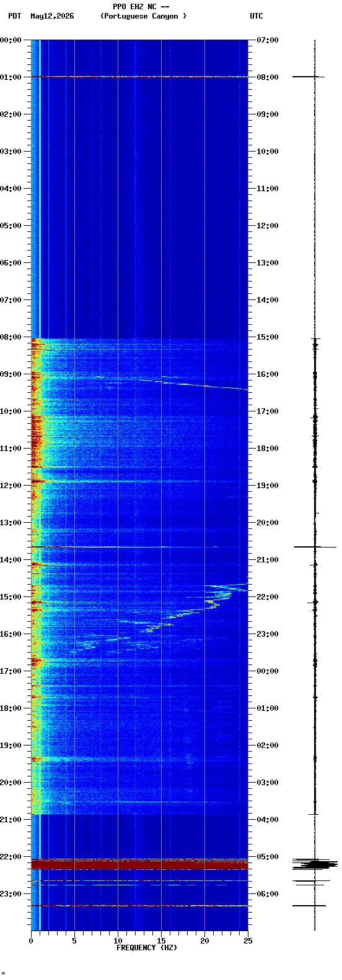
Task: Click the 20 Hz frequency axis label
Action: [x=204, y=941]
